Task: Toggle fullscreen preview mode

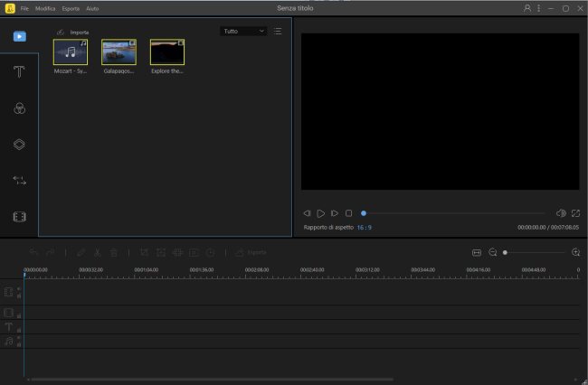Action: 575,213
